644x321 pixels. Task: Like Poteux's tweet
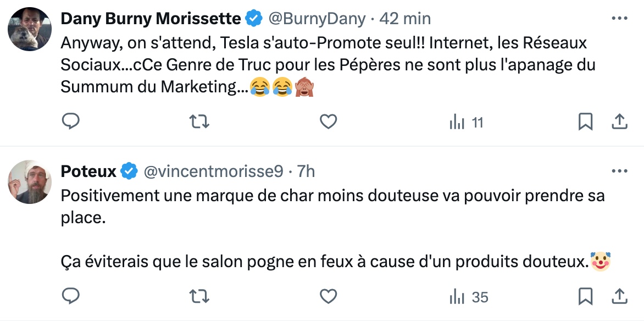[x=328, y=296]
